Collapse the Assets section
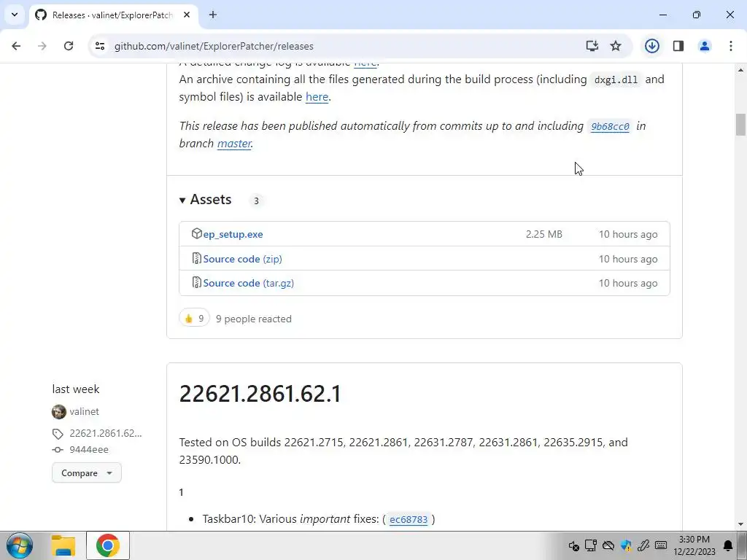The image size is (747, 560). (205, 200)
